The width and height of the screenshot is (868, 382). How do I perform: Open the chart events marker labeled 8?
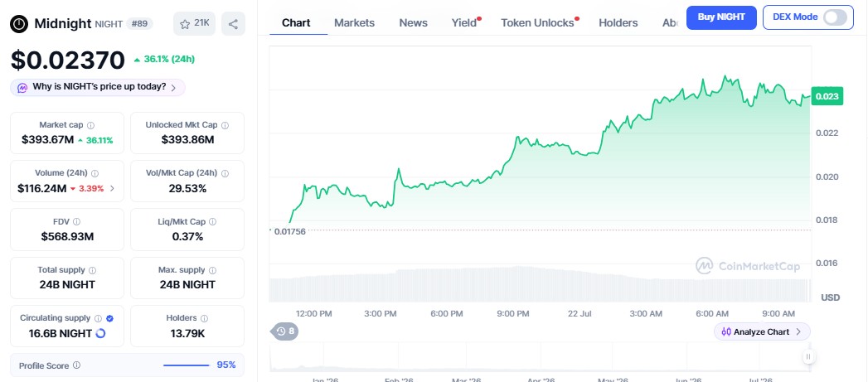pyautogui.click(x=285, y=331)
